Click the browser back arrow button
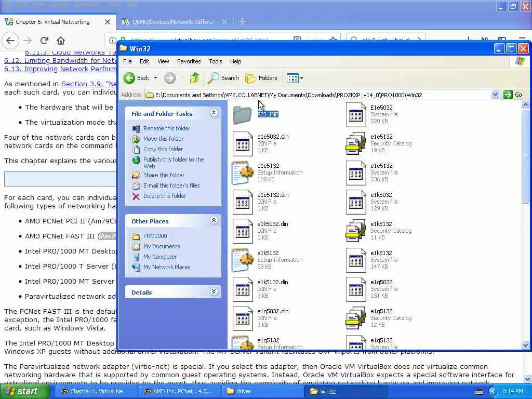 pyautogui.click(x=10, y=41)
